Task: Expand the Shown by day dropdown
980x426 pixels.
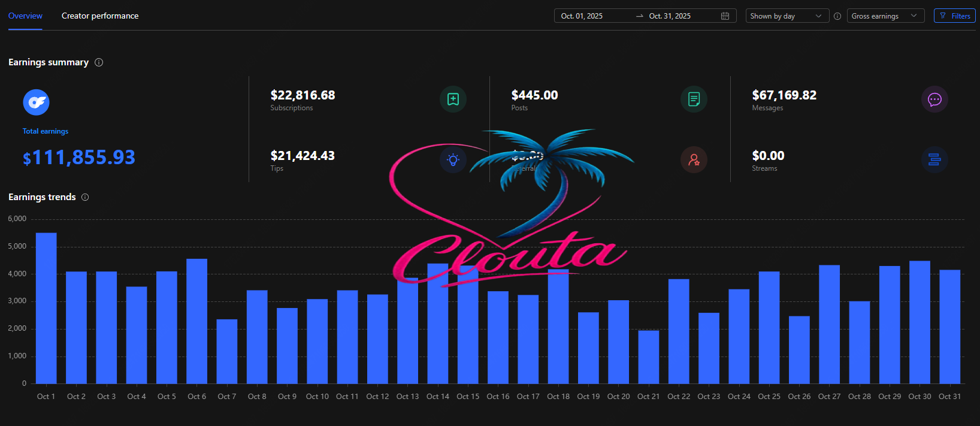Action: click(787, 16)
